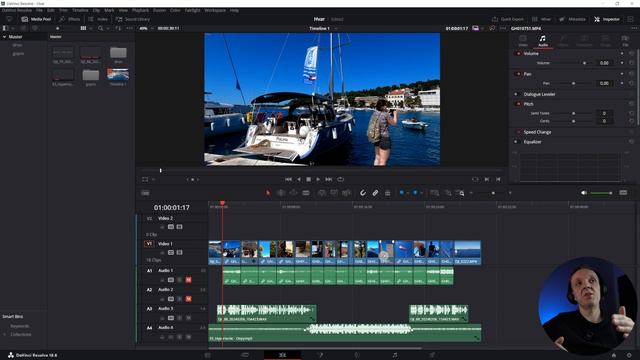
Task: Switch to Inspector Video tab
Action: [x=523, y=40]
